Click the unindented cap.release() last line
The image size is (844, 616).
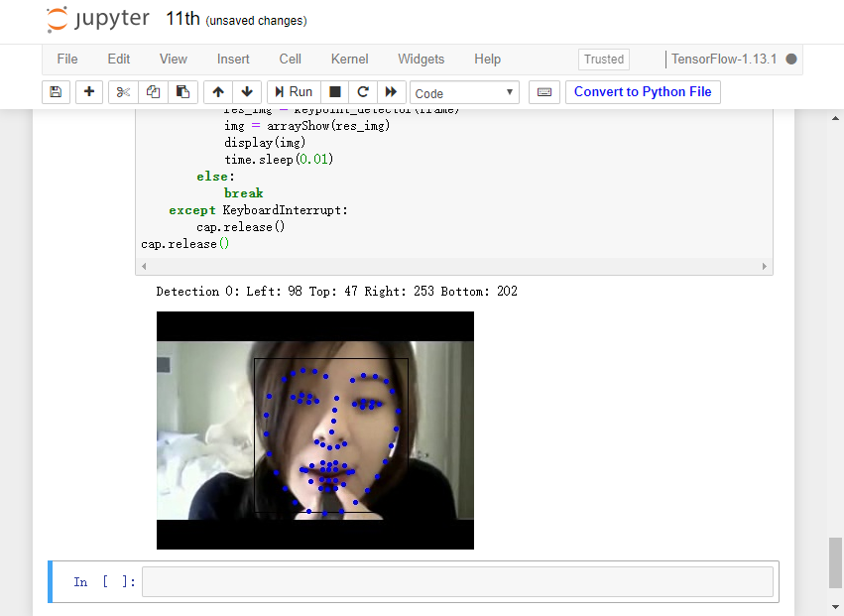[x=185, y=244]
